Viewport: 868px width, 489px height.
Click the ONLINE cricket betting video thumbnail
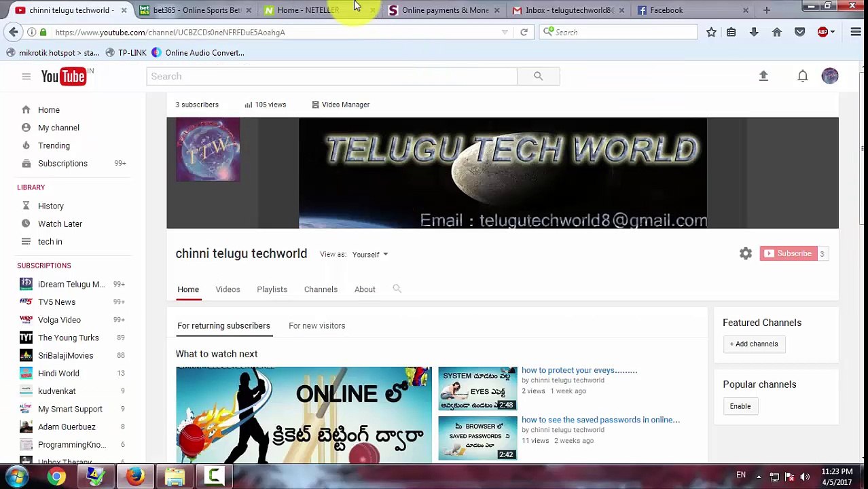[x=304, y=414]
